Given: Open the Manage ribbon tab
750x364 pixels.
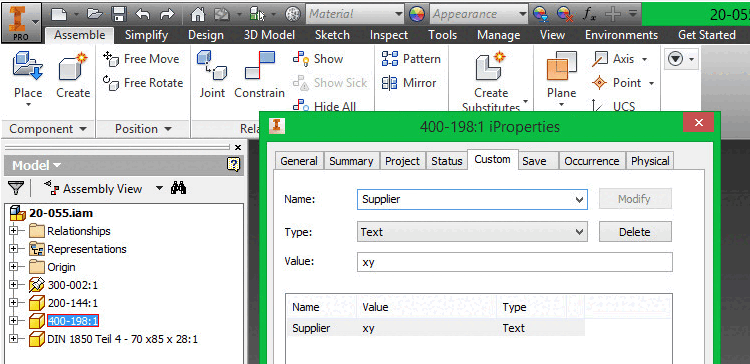Looking at the screenshot, I should click(498, 35).
